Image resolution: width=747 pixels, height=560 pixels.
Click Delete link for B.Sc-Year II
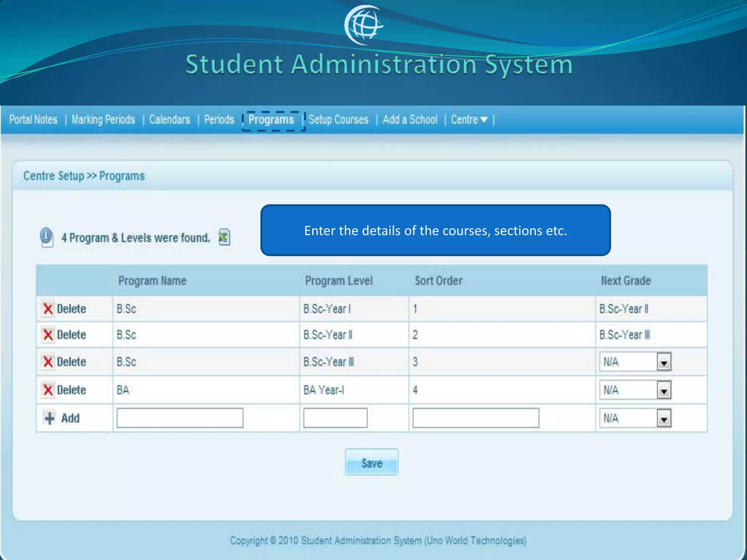[71, 335]
